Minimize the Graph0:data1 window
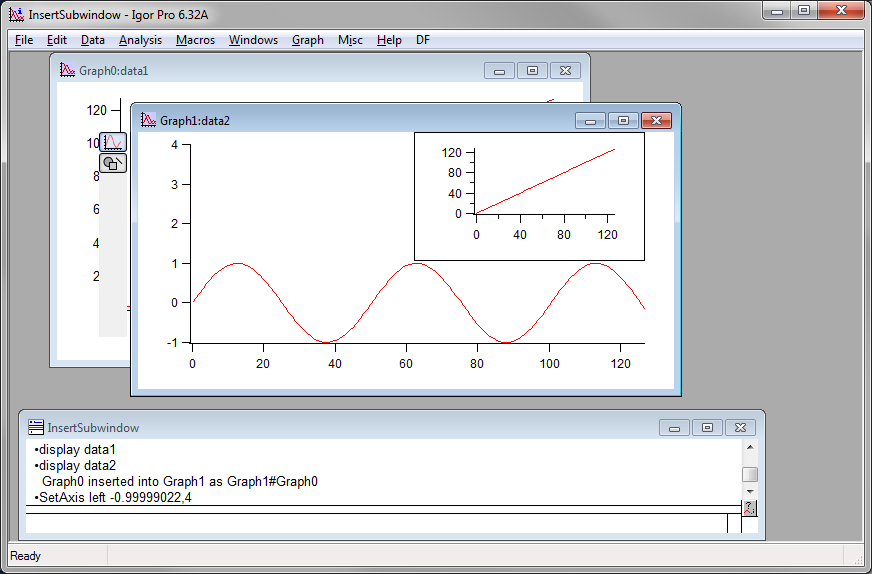Image resolution: width=872 pixels, height=574 pixels. tap(499, 71)
